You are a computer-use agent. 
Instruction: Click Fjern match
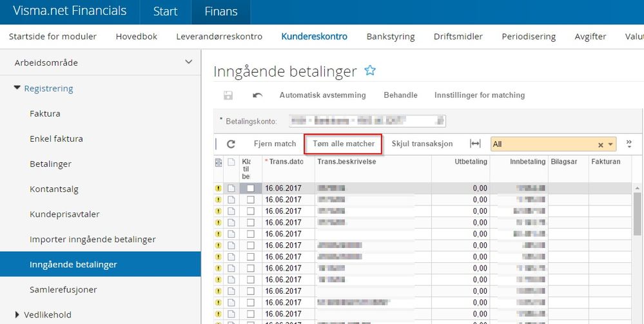point(275,144)
